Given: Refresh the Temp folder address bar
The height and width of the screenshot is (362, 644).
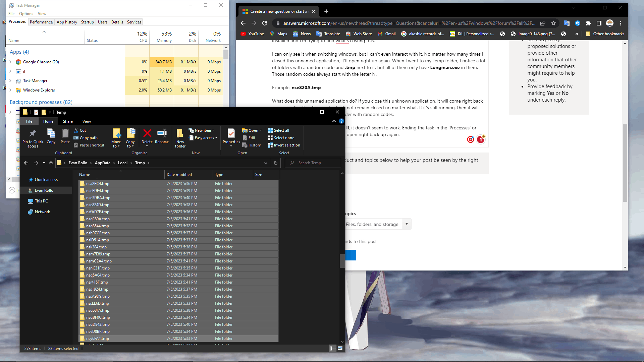Looking at the screenshot, I should tap(276, 163).
